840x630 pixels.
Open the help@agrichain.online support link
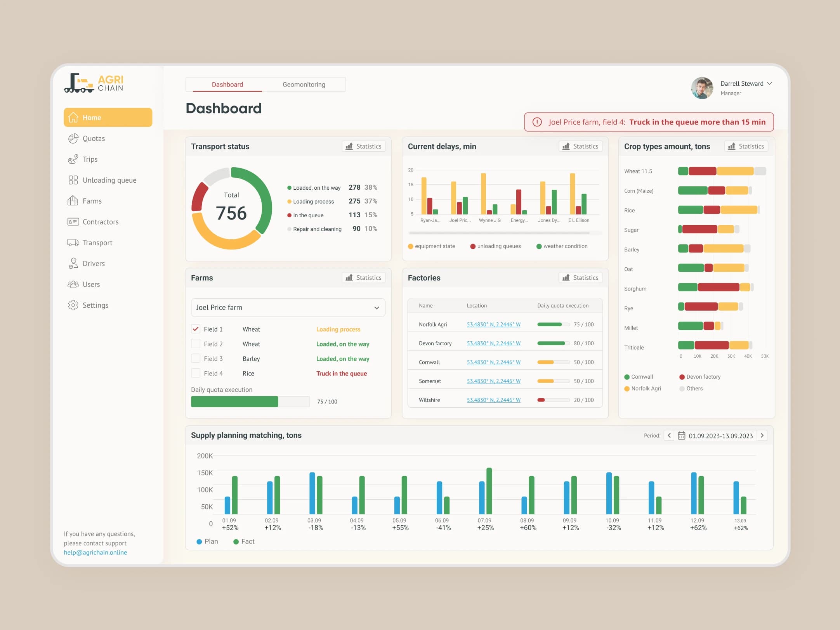coord(95,552)
